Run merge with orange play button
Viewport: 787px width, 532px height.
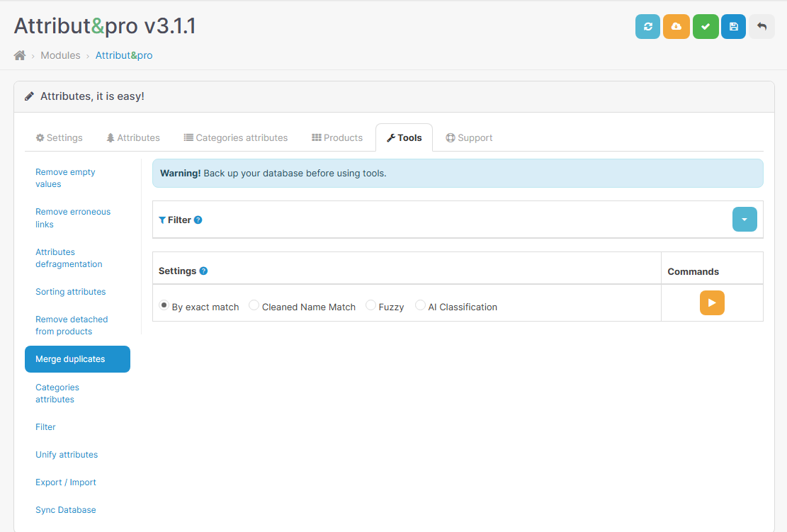click(712, 302)
